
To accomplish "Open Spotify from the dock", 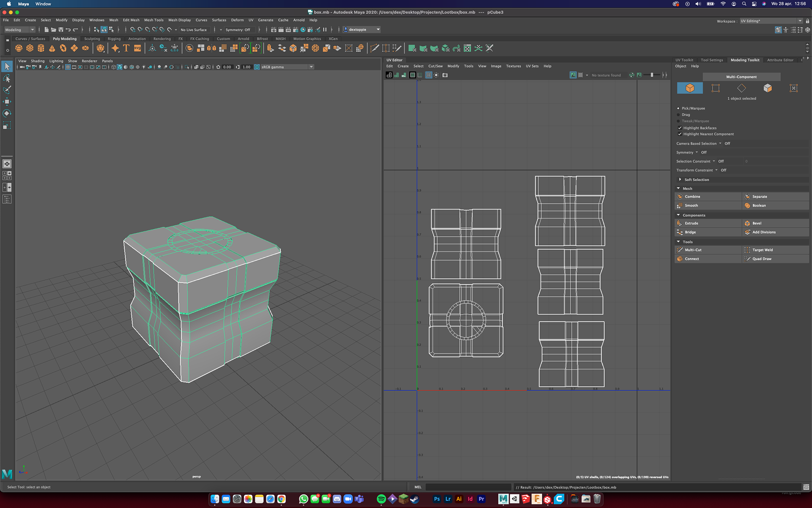I will pyautogui.click(x=381, y=499).
